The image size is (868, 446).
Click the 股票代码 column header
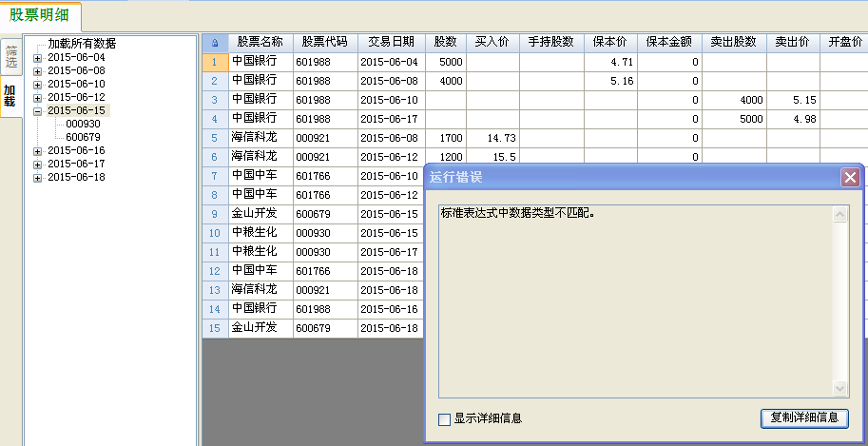(325, 43)
